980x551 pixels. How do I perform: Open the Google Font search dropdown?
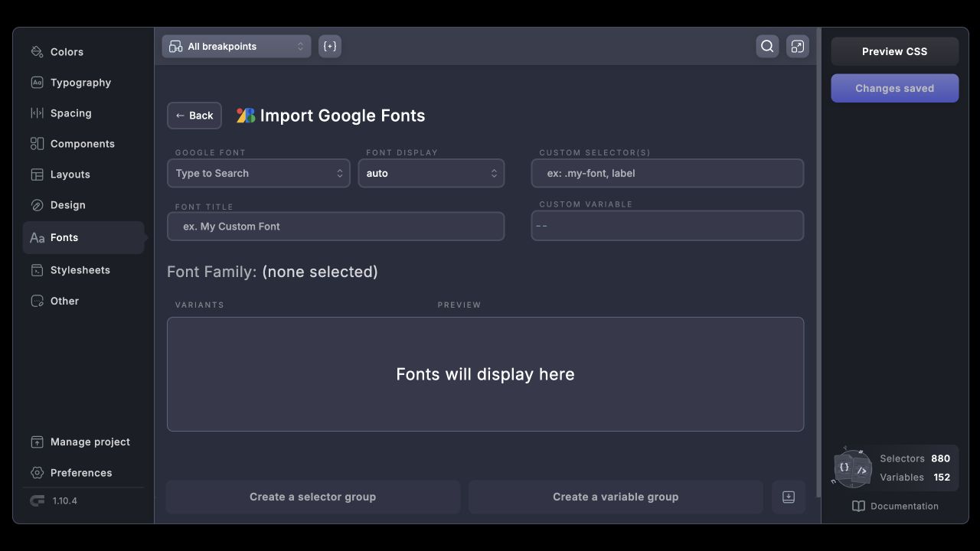point(259,173)
